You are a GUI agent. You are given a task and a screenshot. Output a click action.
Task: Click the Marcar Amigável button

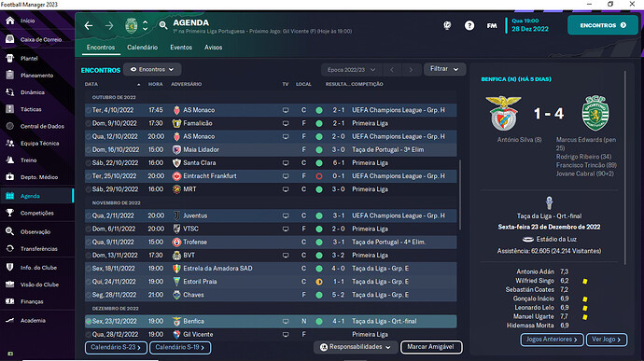(431, 347)
